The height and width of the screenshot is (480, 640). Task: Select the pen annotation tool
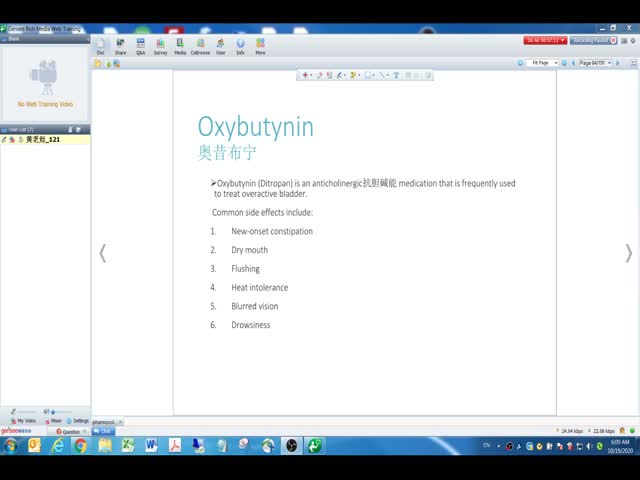click(x=339, y=75)
